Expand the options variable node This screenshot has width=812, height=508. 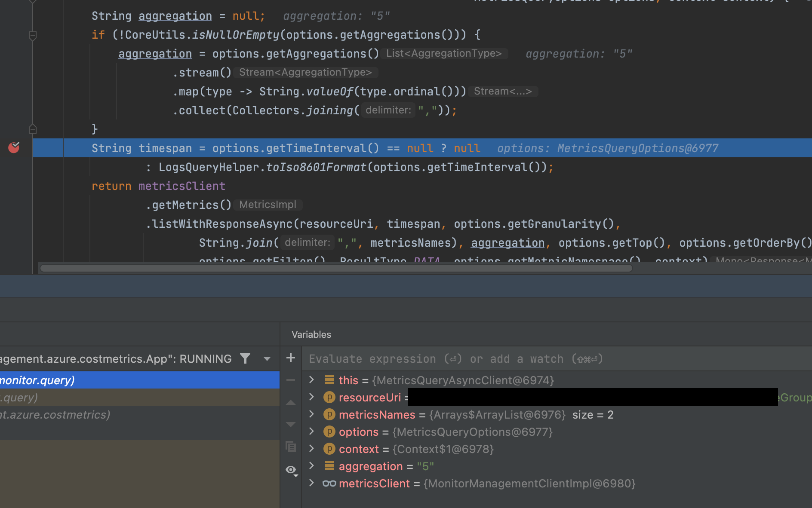[312, 431]
